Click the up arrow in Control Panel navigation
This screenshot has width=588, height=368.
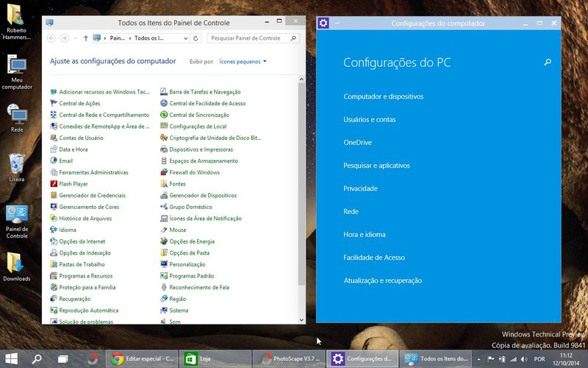point(85,38)
